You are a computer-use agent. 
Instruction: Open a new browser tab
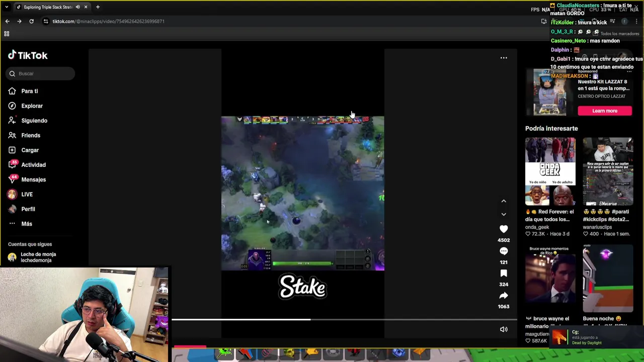click(x=98, y=7)
